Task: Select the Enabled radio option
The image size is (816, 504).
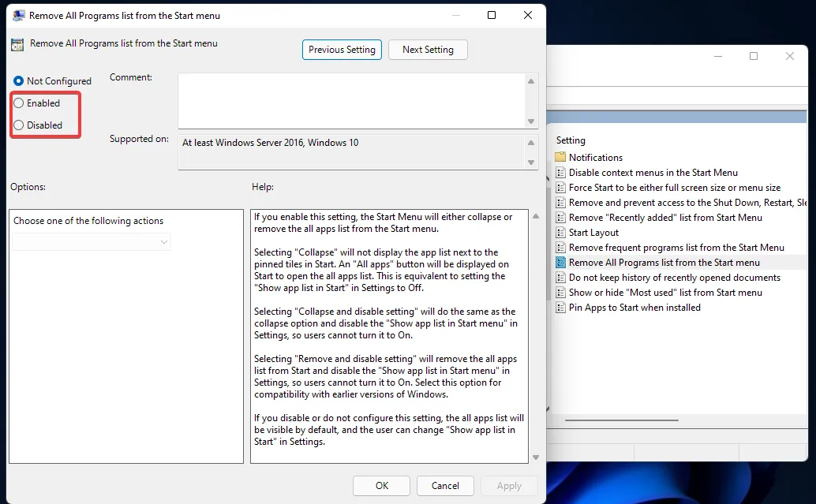Action: [x=19, y=103]
